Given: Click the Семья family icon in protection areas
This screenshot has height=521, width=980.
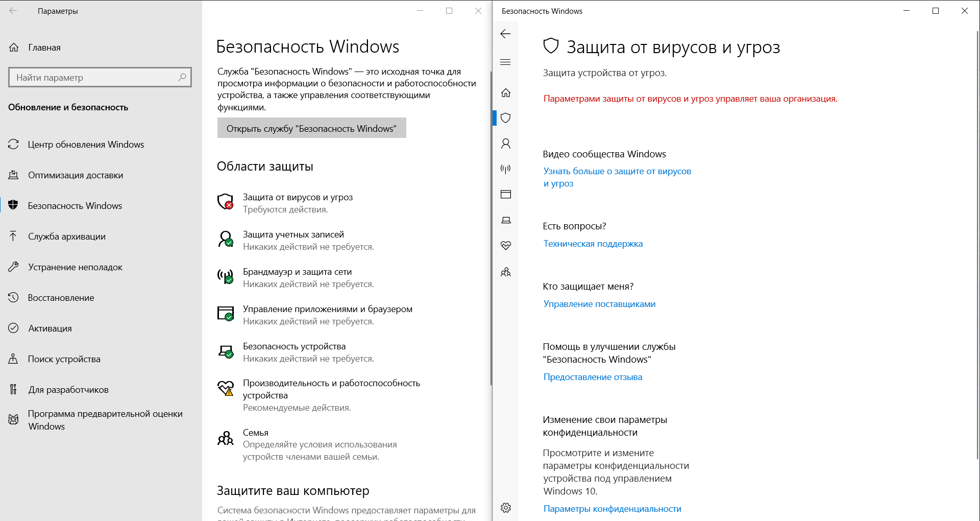Looking at the screenshot, I should (225, 438).
